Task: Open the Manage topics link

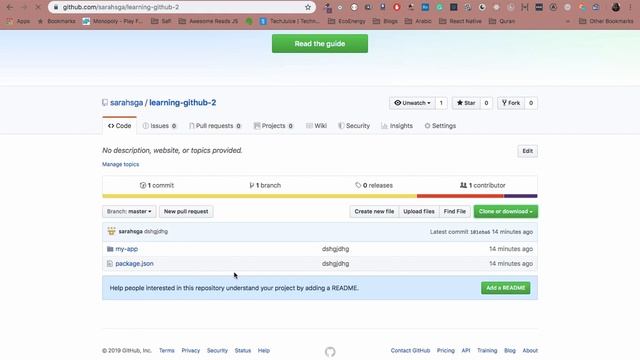Action: coord(120,164)
